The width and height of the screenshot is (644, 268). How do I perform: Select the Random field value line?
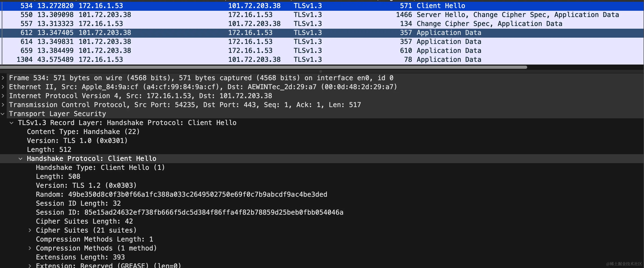[181, 194]
